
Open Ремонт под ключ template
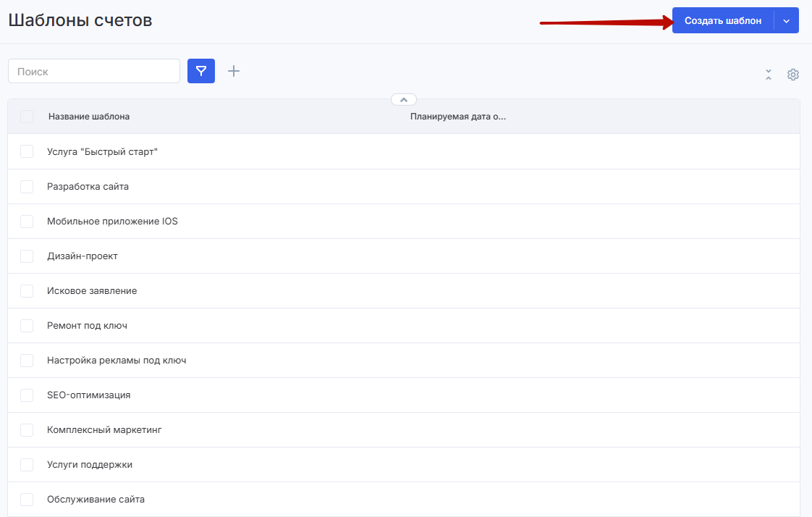[x=87, y=326]
